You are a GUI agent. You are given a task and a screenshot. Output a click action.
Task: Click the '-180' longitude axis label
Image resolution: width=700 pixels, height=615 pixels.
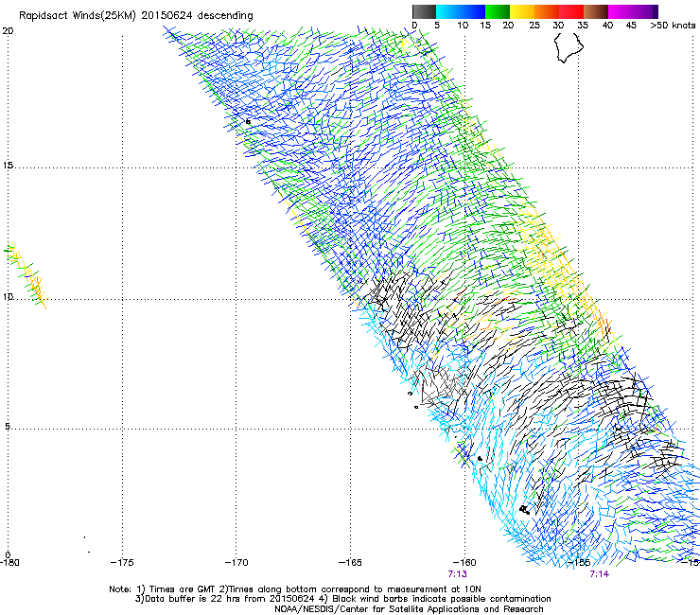pyautogui.click(x=9, y=562)
